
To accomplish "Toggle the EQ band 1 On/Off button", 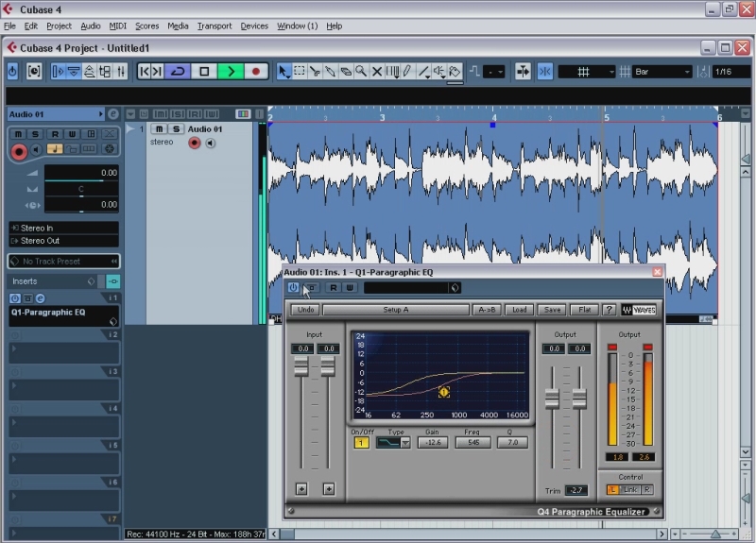I will coord(361,442).
